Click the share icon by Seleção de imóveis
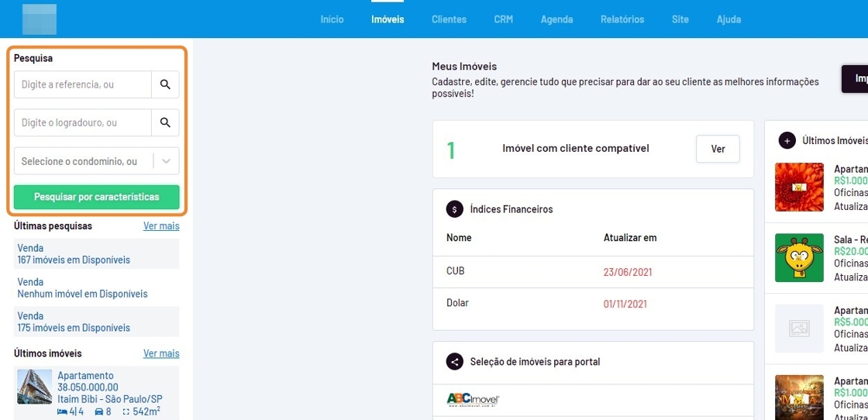The width and height of the screenshot is (868, 420). [454, 362]
